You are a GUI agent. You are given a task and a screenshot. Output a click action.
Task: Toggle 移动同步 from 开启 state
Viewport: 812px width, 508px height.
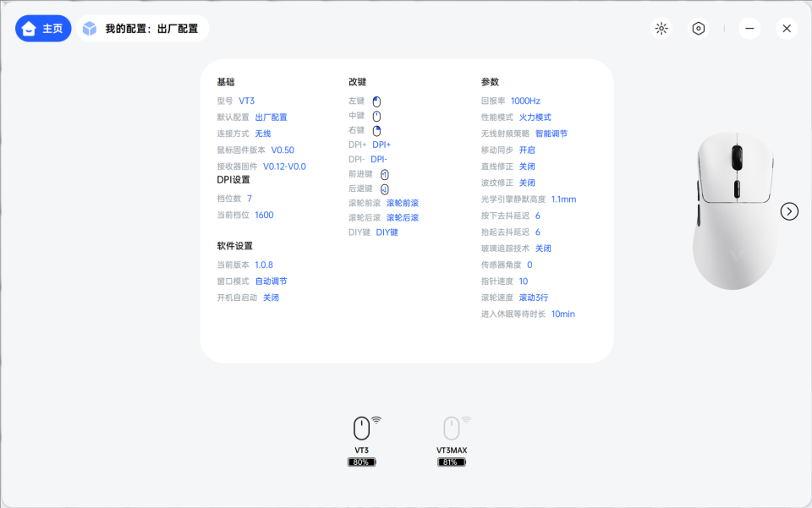point(527,150)
